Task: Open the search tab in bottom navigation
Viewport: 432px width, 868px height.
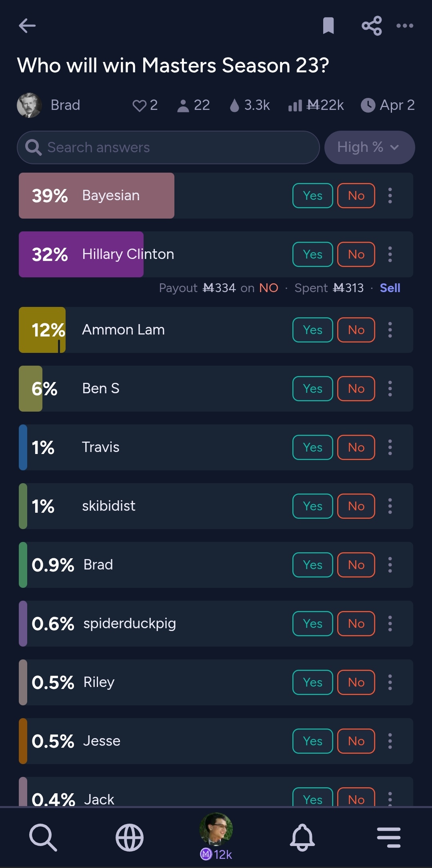Action: [43, 837]
